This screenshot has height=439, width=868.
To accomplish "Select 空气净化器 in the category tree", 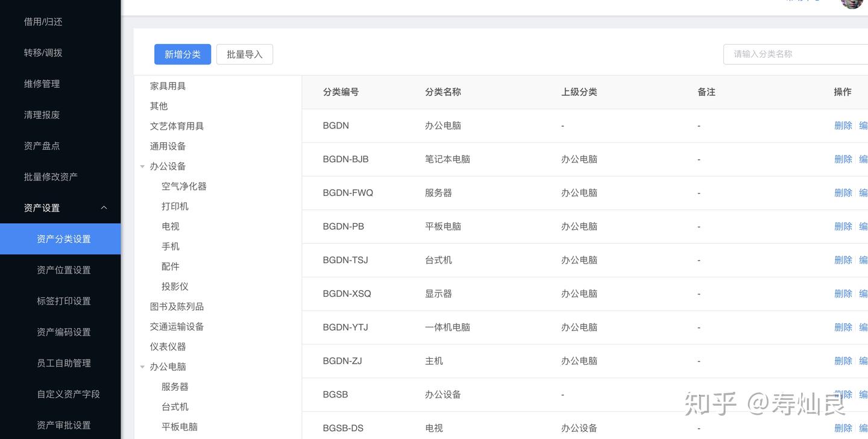I will point(184,186).
